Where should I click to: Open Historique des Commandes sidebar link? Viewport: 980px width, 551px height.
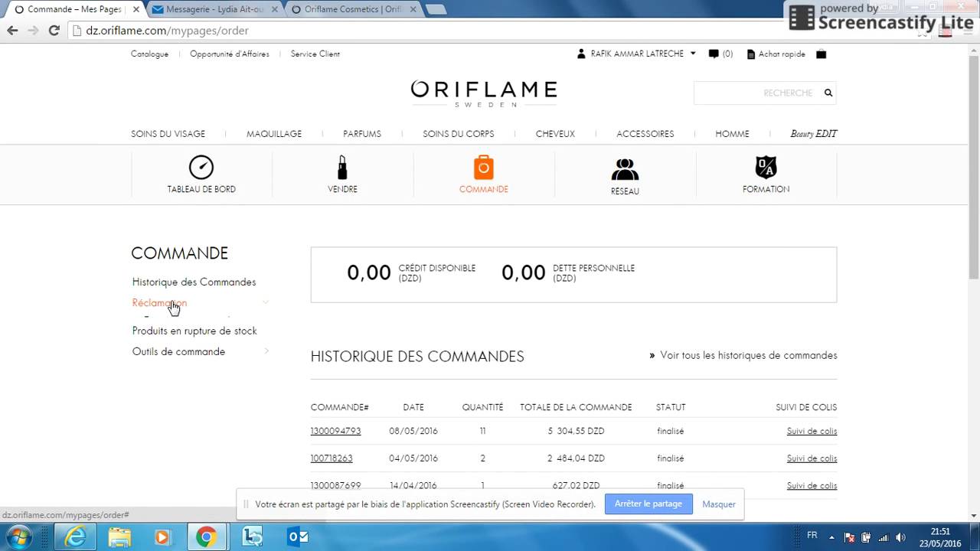click(194, 282)
